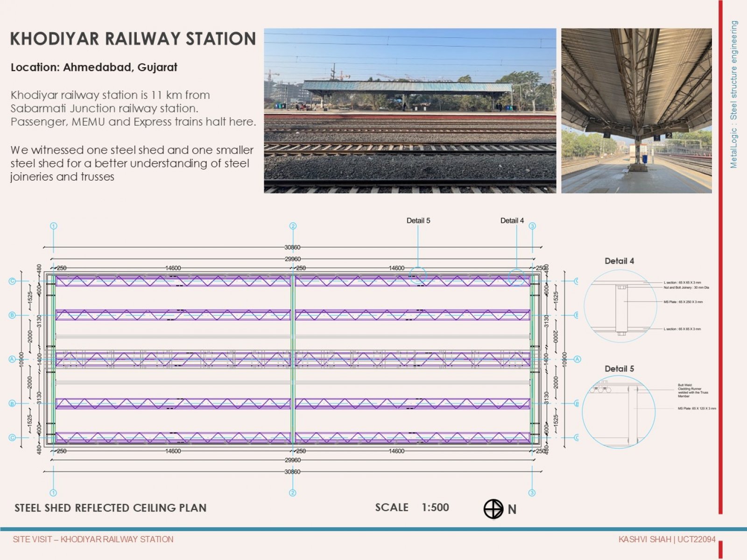Click grid bubble A left of plan
Viewport: 747px width, 560px height.
[13, 359]
